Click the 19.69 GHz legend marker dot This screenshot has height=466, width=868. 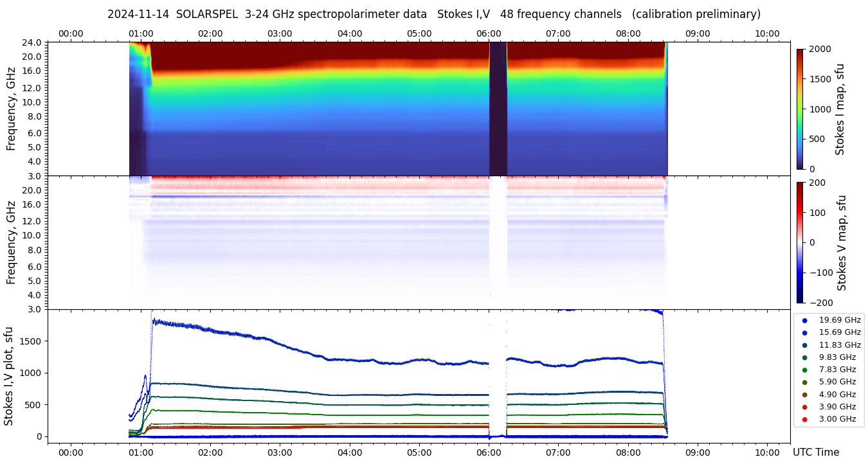pos(804,320)
